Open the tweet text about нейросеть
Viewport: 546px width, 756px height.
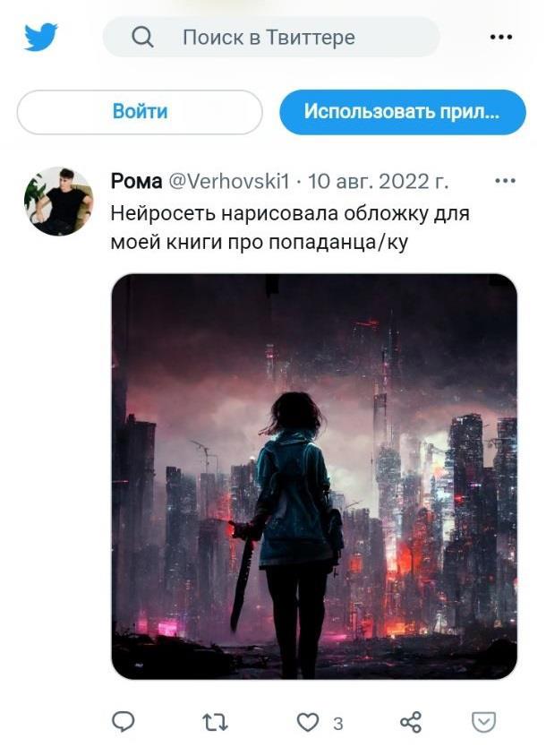click(290, 228)
